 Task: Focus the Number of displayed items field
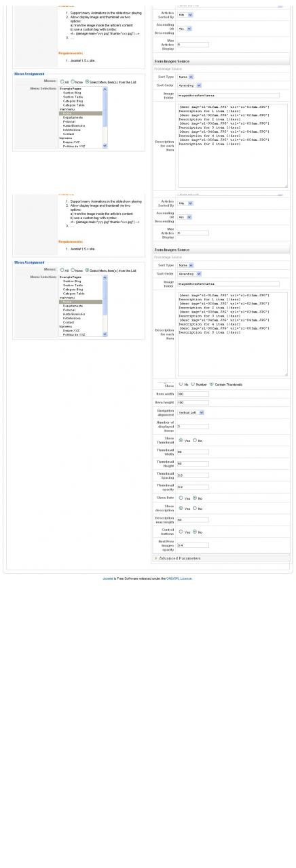pos(193,427)
